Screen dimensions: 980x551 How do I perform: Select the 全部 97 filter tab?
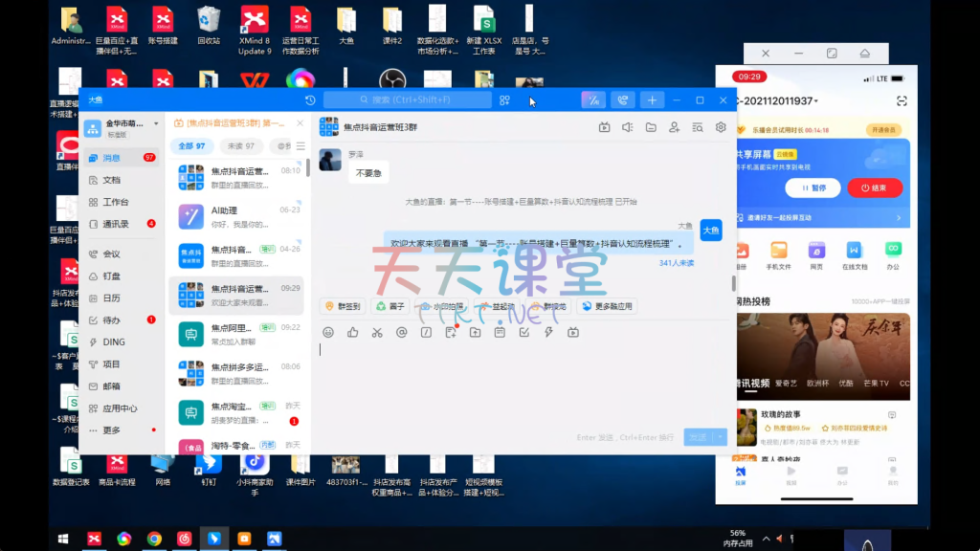coord(191,146)
